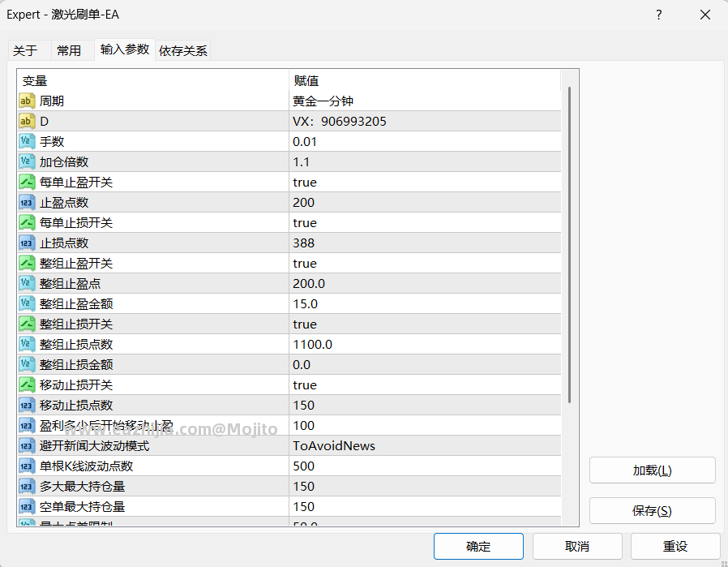The image size is (728, 567).
Task: Click the integer icon beside 避开新闻大波动模式
Action: click(27, 446)
